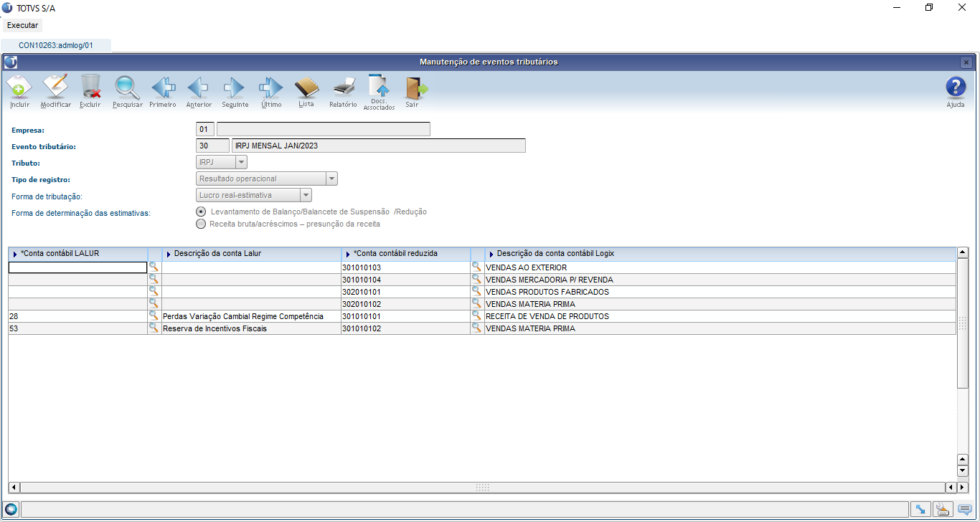Select Perdas Variação Cambial Regime Competência cell
Image resolution: width=980 pixels, height=522 pixels.
[x=252, y=316]
